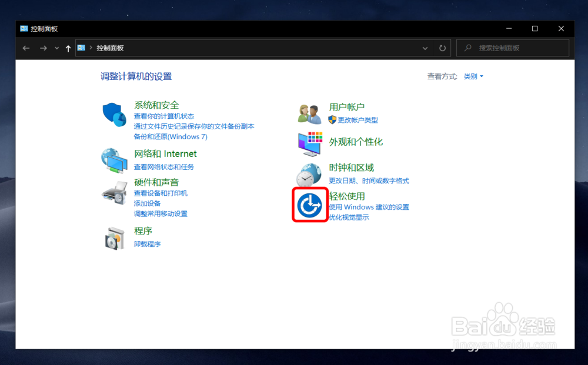Open the 外观和个性化 monitor icon
Viewport: 588px width, 365px height.
[x=310, y=144]
